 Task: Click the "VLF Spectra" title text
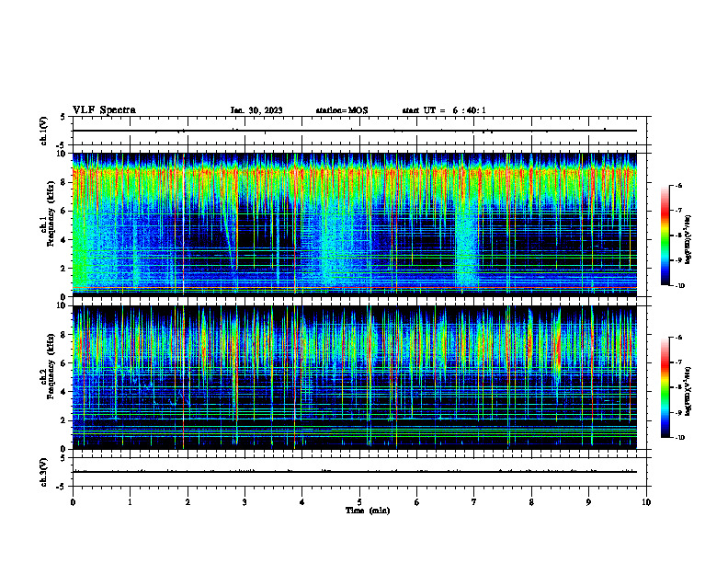pyautogui.click(x=104, y=110)
